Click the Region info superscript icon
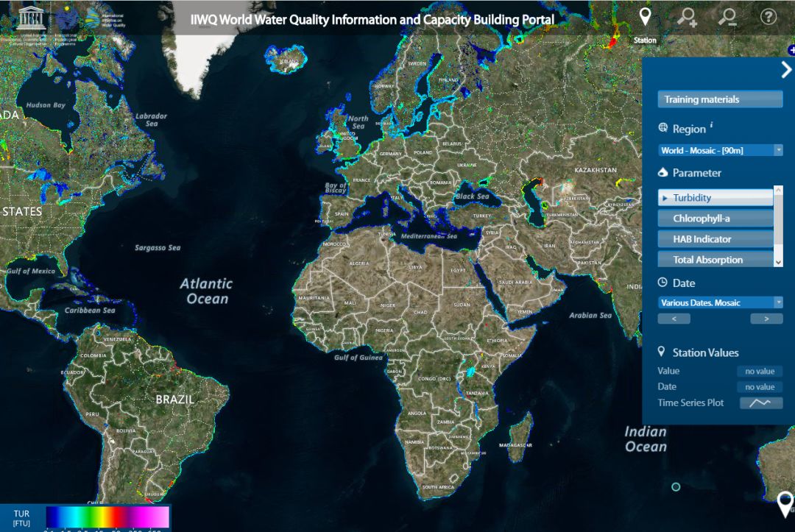The width and height of the screenshot is (795, 532). pyautogui.click(x=711, y=124)
